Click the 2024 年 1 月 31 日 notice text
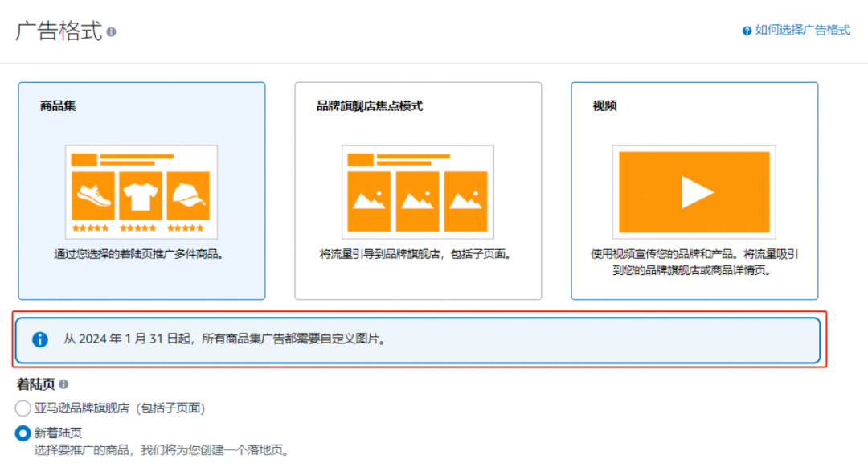 (225, 339)
